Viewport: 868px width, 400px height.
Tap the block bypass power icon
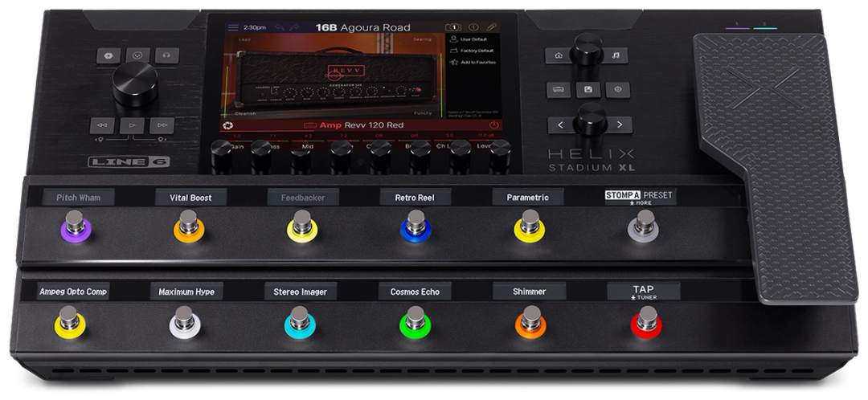(493, 125)
